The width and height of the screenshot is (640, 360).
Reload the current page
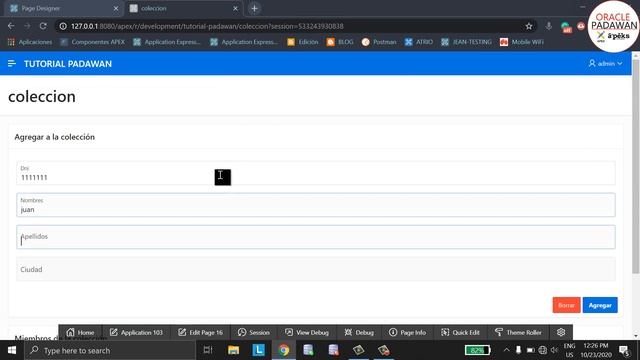click(x=43, y=26)
